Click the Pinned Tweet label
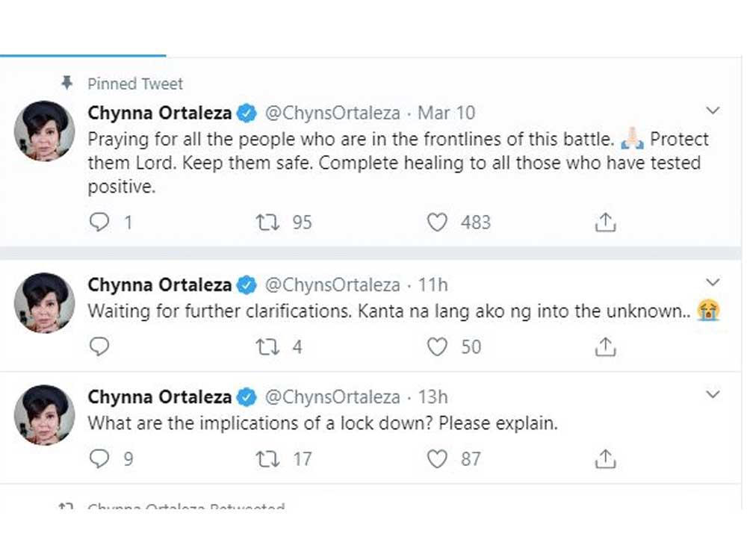The height and width of the screenshot is (560, 747). [135, 83]
